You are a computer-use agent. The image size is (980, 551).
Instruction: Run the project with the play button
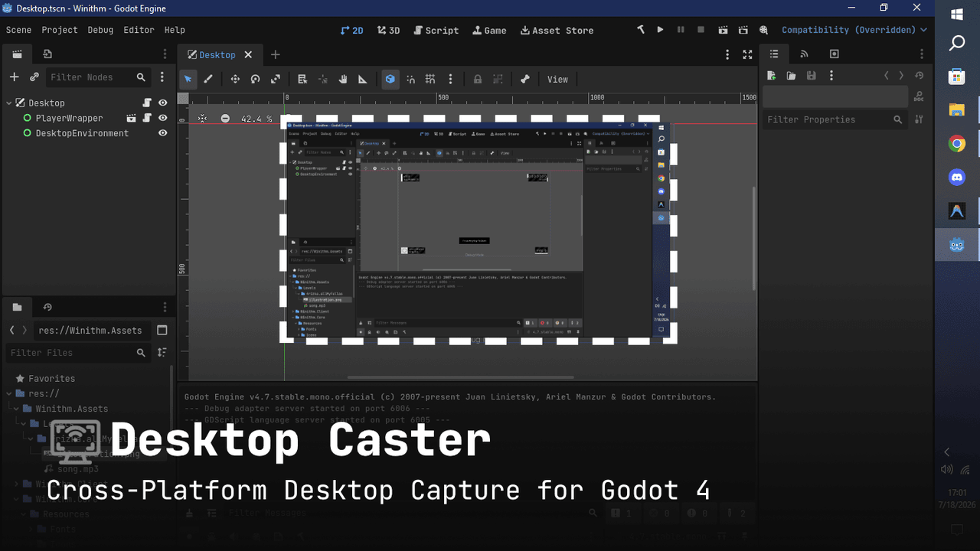coord(661,30)
